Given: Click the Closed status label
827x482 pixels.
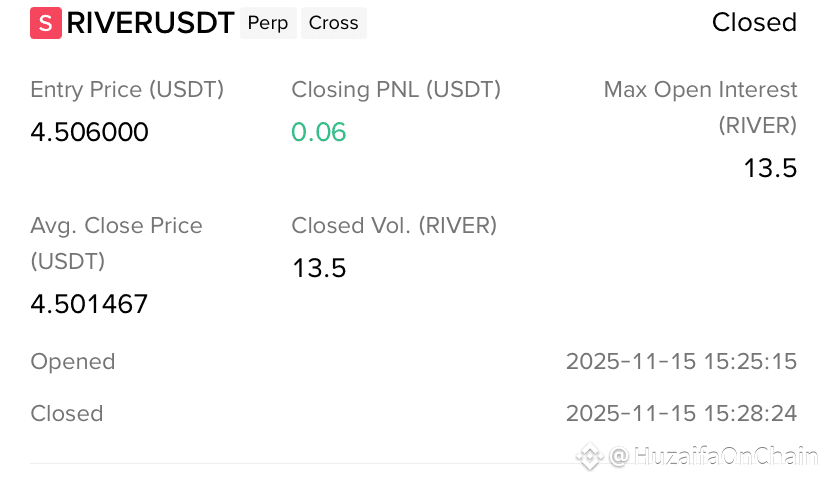Looking at the screenshot, I should point(754,23).
